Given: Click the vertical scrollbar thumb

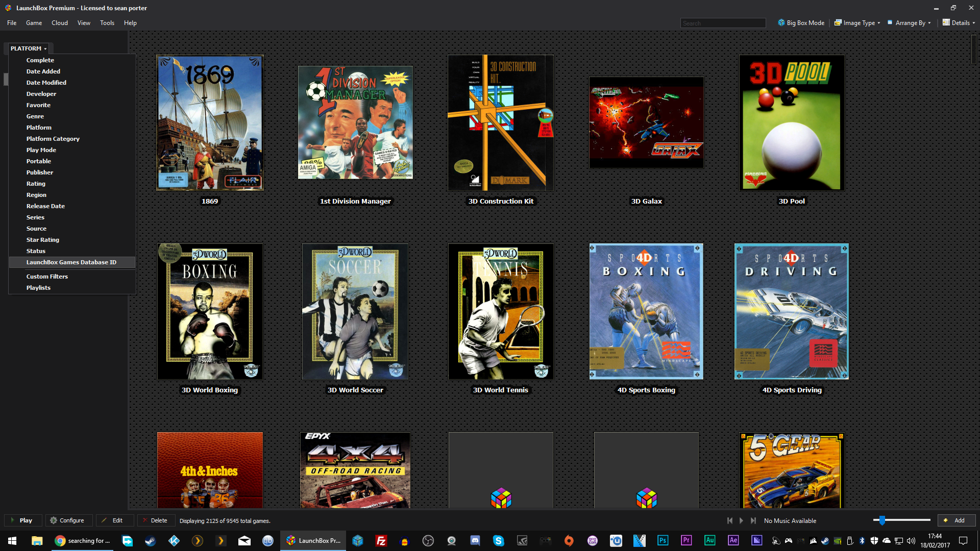Looking at the screenshot, I should tap(974, 49).
